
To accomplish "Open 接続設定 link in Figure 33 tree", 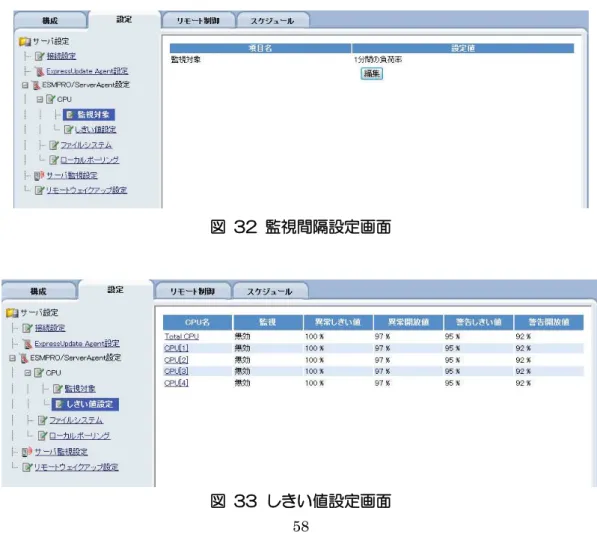I will pyautogui.click(x=50, y=328).
